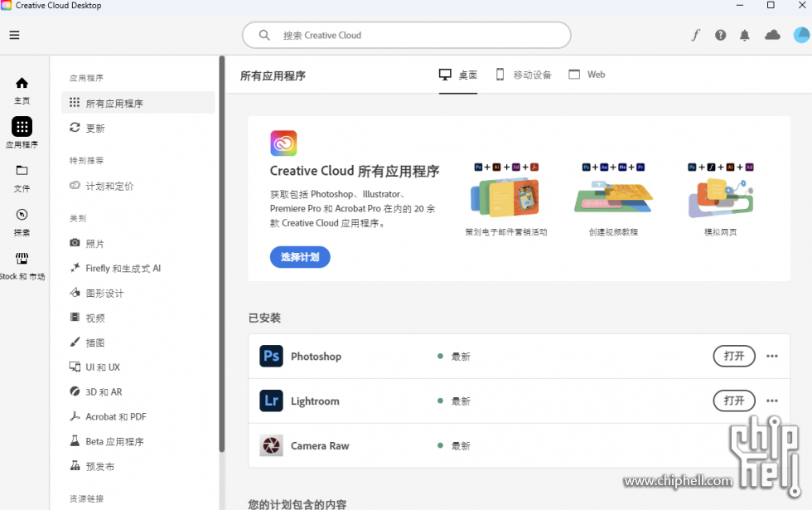This screenshot has height=510, width=812.
Task: Click Photoshop's 最新 status label
Action: pyautogui.click(x=461, y=357)
